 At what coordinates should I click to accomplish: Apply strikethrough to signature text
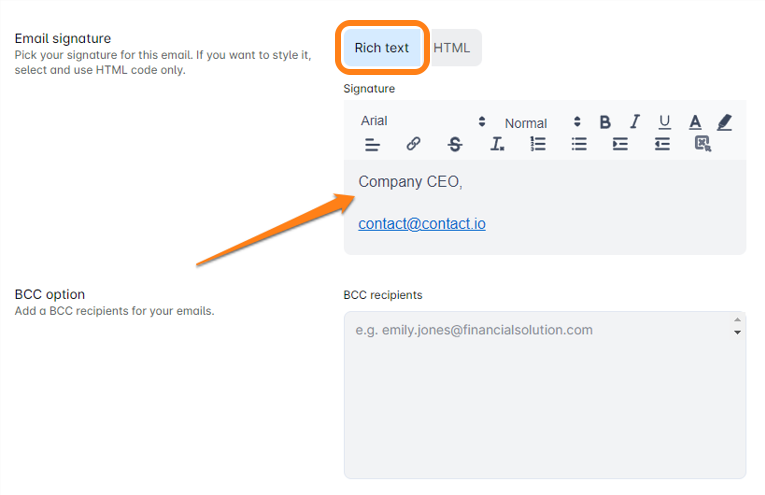coord(455,144)
